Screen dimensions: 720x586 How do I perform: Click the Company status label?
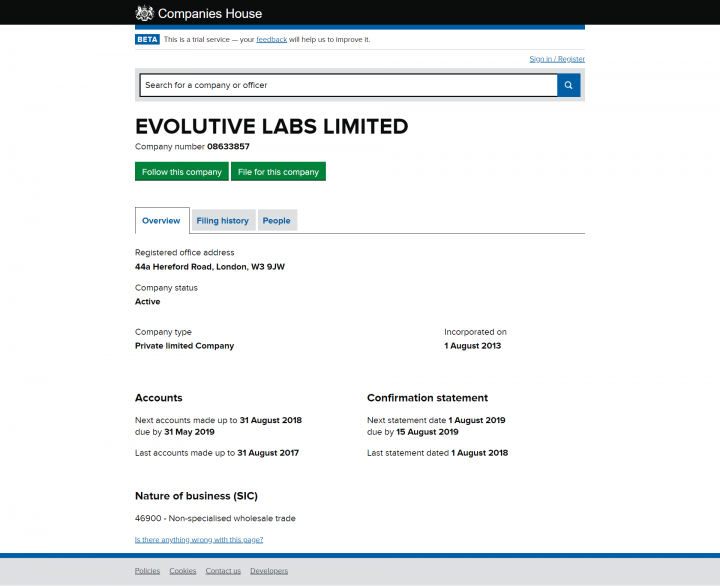tap(166, 288)
